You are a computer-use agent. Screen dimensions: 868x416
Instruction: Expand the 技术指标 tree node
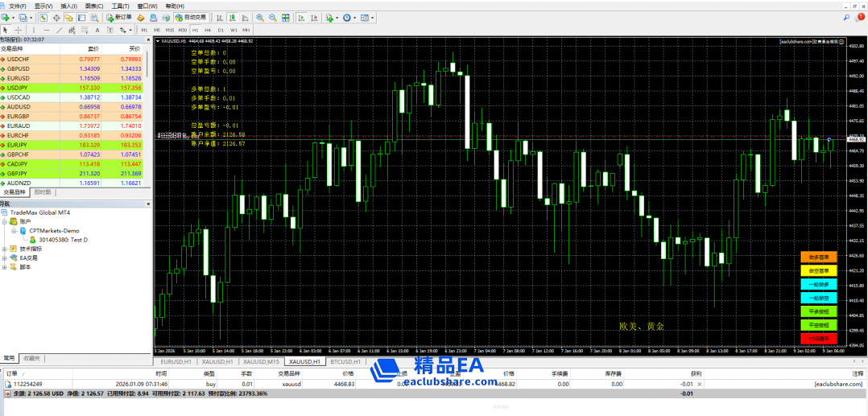pyautogui.click(x=4, y=249)
